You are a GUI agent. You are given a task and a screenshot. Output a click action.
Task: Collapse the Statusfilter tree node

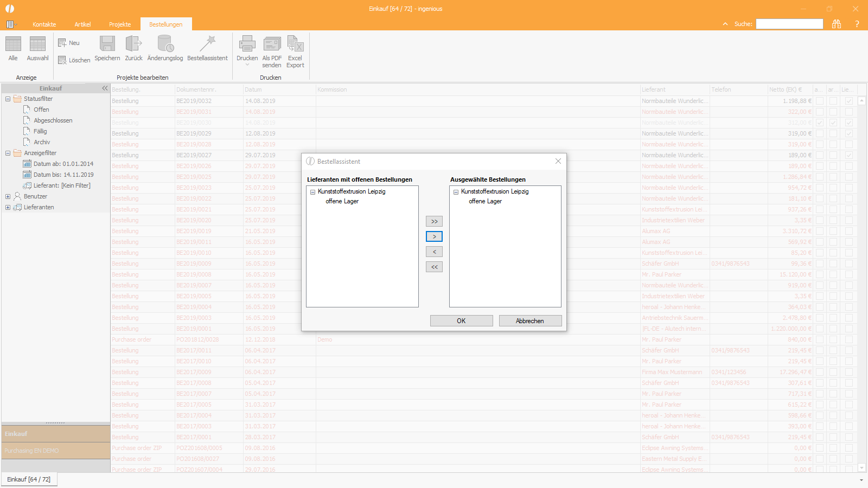pyautogui.click(x=8, y=99)
